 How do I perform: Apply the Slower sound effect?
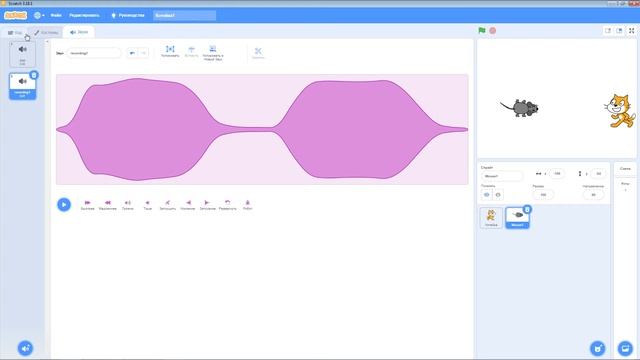pyautogui.click(x=107, y=205)
